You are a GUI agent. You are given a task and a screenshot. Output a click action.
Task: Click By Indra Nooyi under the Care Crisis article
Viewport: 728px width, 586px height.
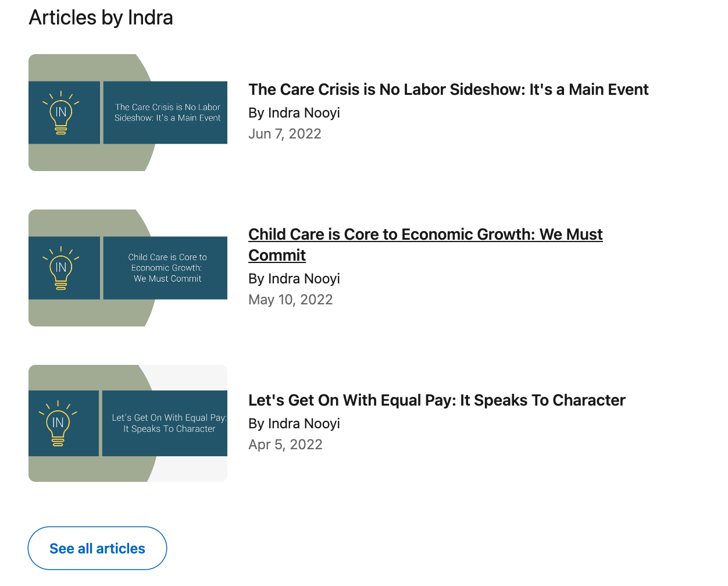tap(294, 113)
